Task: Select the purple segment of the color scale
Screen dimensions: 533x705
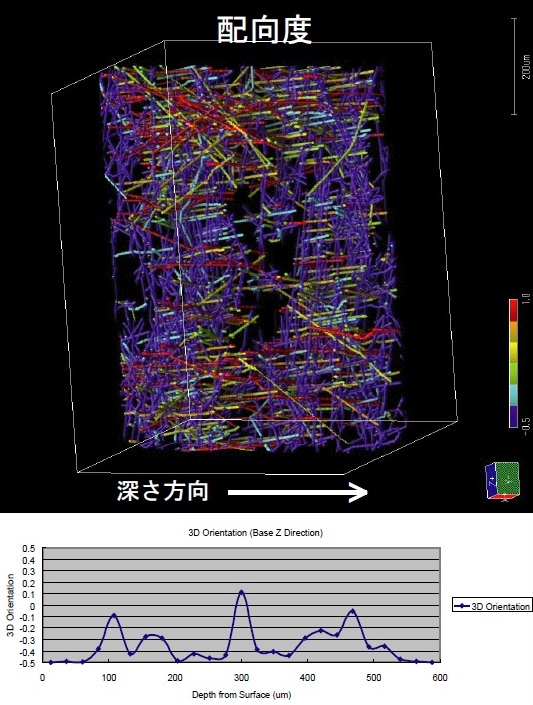Action: (x=513, y=417)
